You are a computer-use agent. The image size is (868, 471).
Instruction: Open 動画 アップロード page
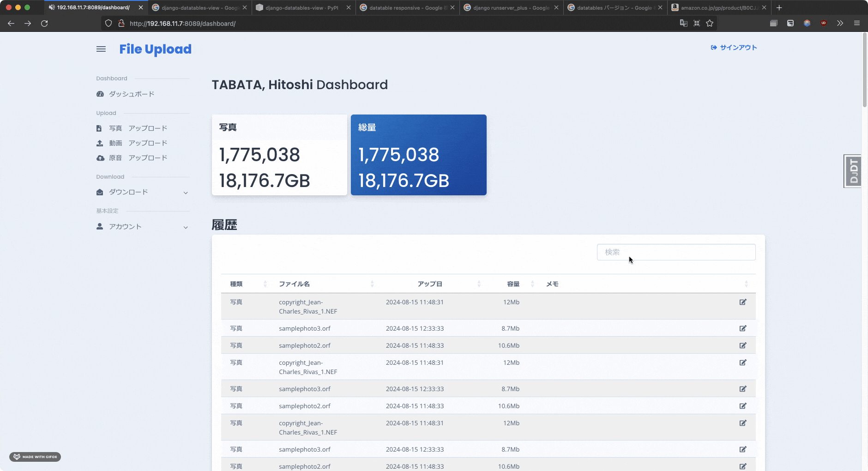tap(138, 143)
